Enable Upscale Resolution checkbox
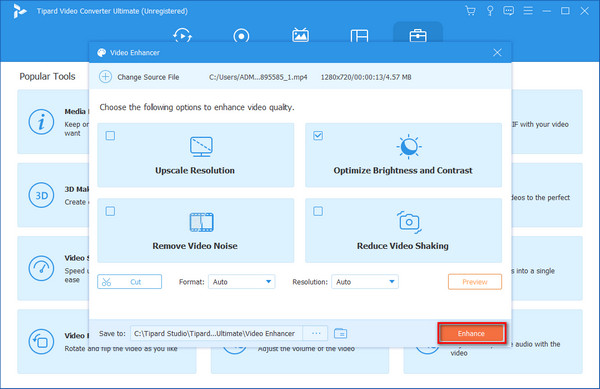Screen dimensions: 600x389 click(x=110, y=135)
